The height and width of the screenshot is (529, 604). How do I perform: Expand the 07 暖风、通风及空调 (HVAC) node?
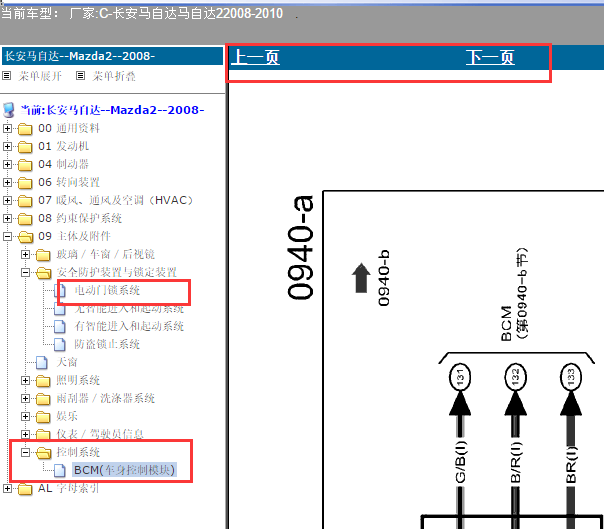(x=7, y=200)
